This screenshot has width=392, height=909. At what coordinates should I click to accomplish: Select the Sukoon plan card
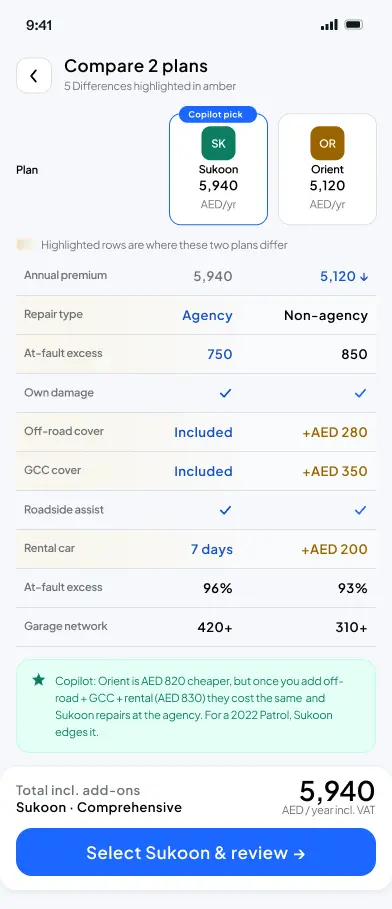[x=218, y=169]
